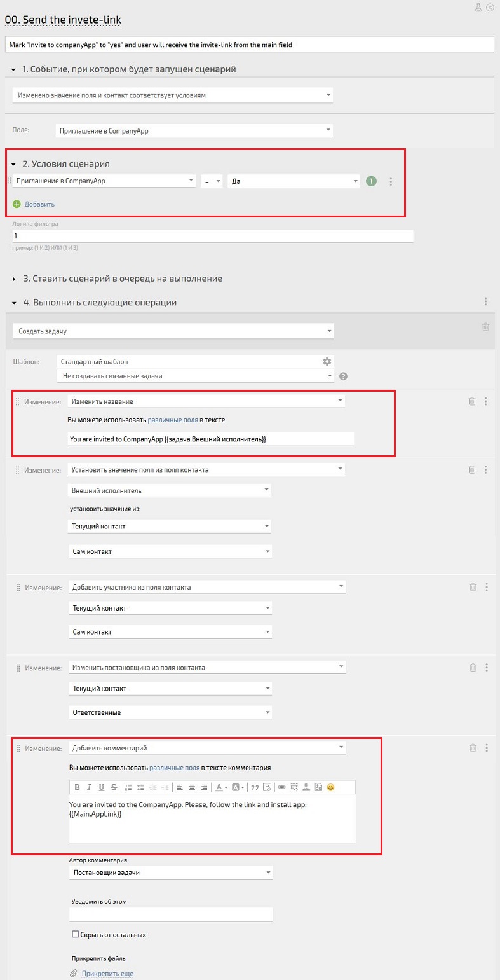The image size is (500, 980).
Task: Open the three-dot menu of condition row
Action: [391, 181]
